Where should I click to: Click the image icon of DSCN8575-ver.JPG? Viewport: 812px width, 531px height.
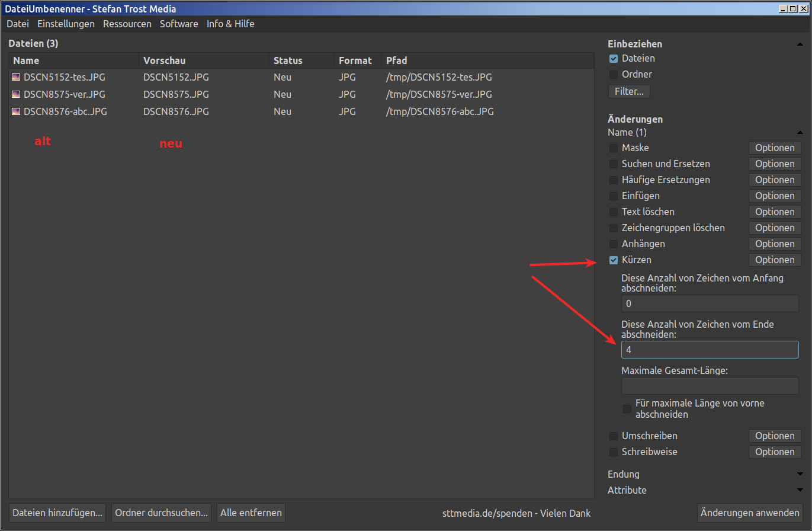(x=16, y=94)
